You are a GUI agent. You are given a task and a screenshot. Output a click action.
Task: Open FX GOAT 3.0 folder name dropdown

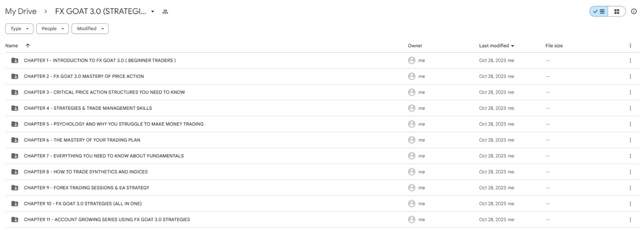tap(153, 12)
